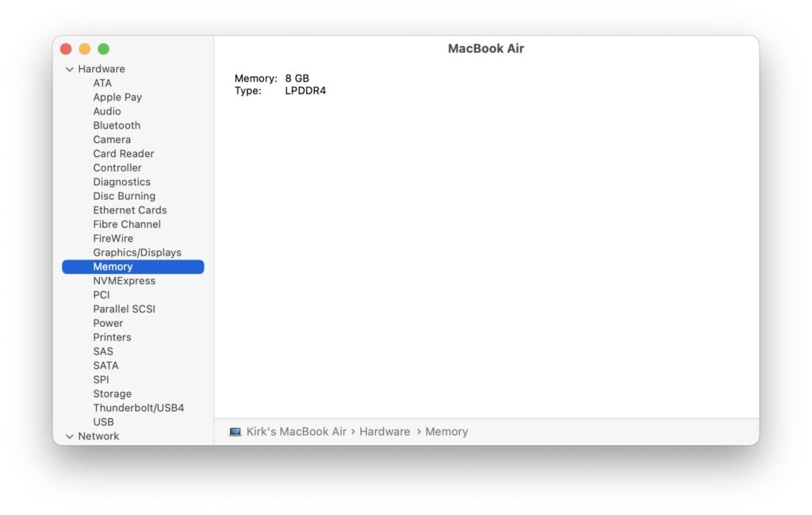Open the Printers section

(x=113, y=337)
